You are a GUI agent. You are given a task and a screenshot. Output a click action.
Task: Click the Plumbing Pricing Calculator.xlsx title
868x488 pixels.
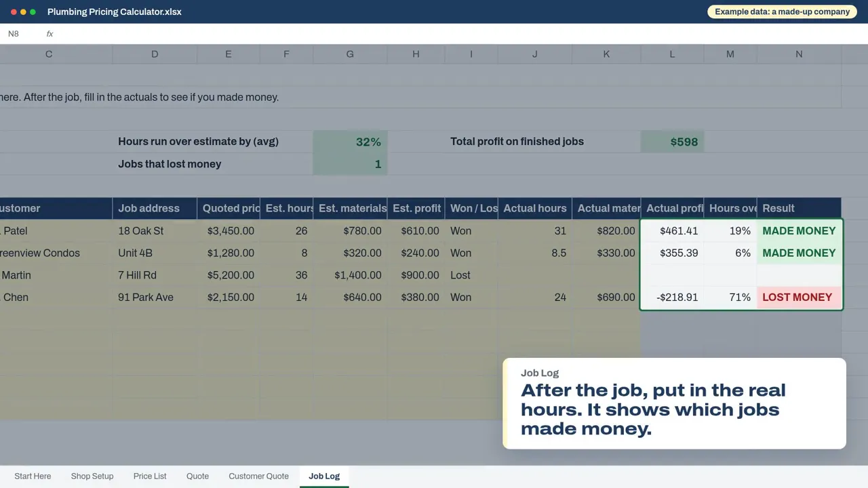coord(115,12)
